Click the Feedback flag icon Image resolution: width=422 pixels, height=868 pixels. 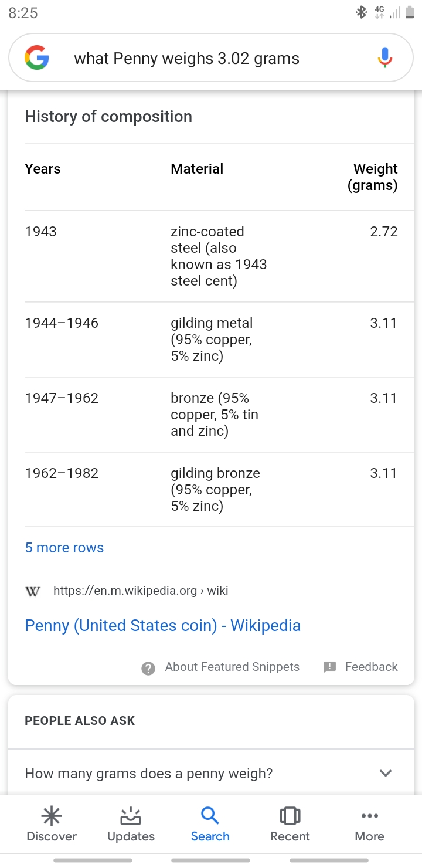[330, 667]
